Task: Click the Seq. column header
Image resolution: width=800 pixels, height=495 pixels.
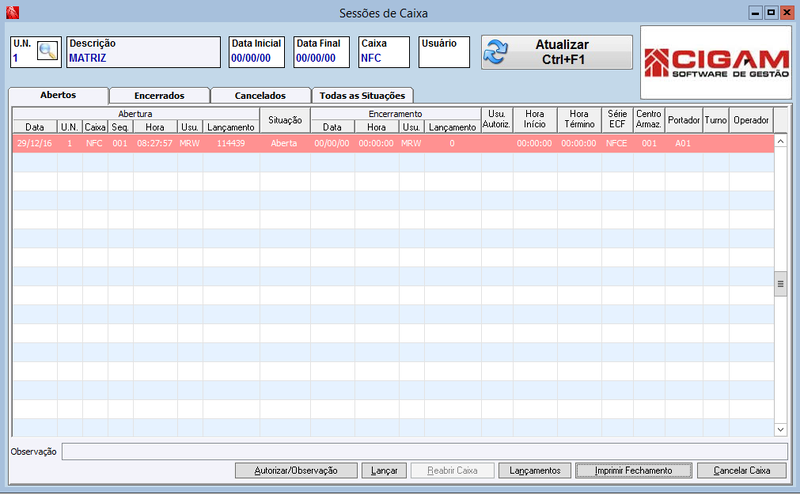Action: (x=120, y=127)
